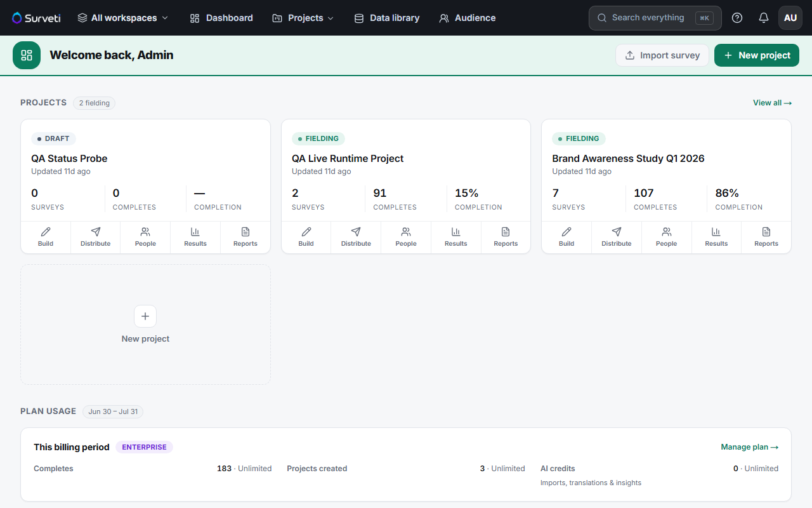Screen dimensions: 812x508
Task: Follow the View all projects link
Action: 772,103
